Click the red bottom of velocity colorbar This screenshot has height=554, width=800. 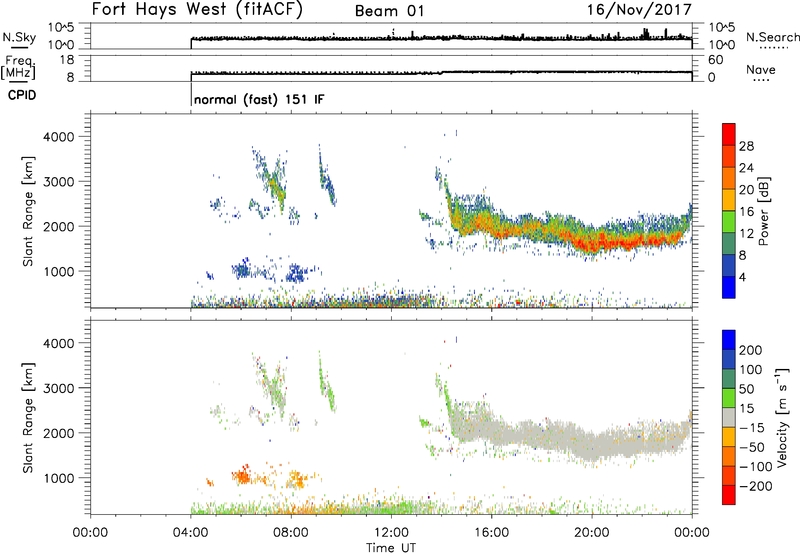point(729,495)
